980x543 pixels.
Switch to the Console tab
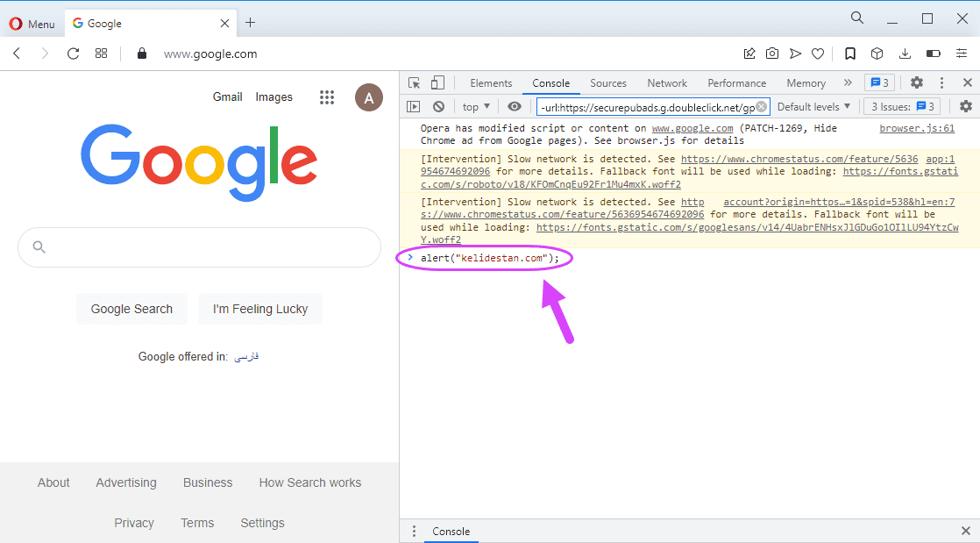click(550, 83)
